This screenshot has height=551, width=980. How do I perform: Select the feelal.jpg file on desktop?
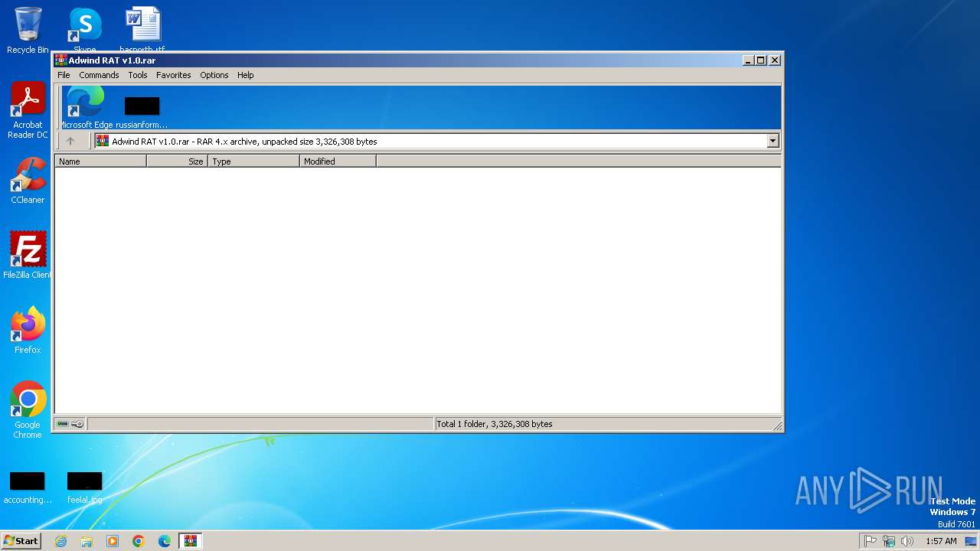tap(84, 488)
